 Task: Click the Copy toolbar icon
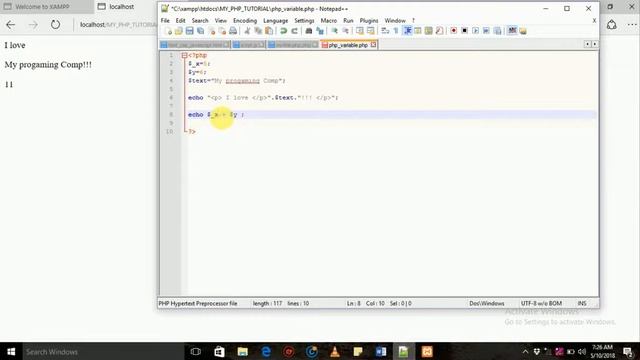point(258,31)
